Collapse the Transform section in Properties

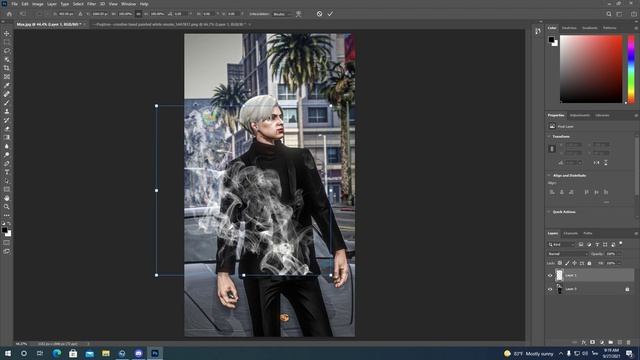coord(549,136)
